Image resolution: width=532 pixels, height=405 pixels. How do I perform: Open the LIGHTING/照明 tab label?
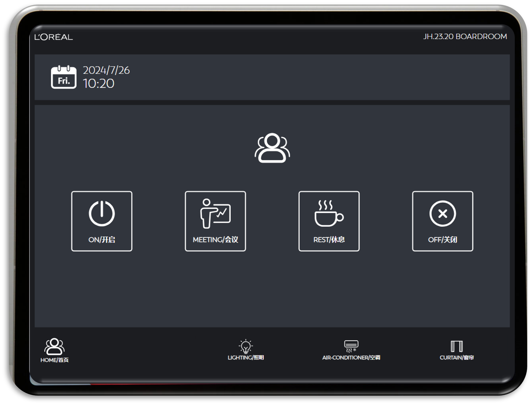click(x=246, y=357)
